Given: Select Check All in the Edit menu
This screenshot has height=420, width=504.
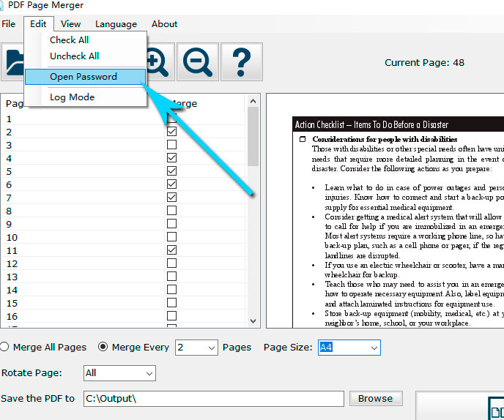Looking at the screenshot, I should (69, 40).
